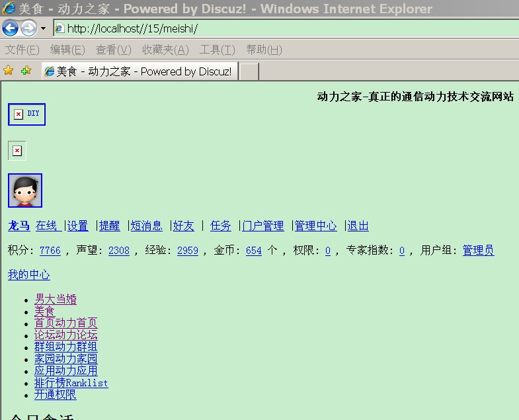Click the 积分 value 7766
519x420 pixels.
(x=50, y=251)
